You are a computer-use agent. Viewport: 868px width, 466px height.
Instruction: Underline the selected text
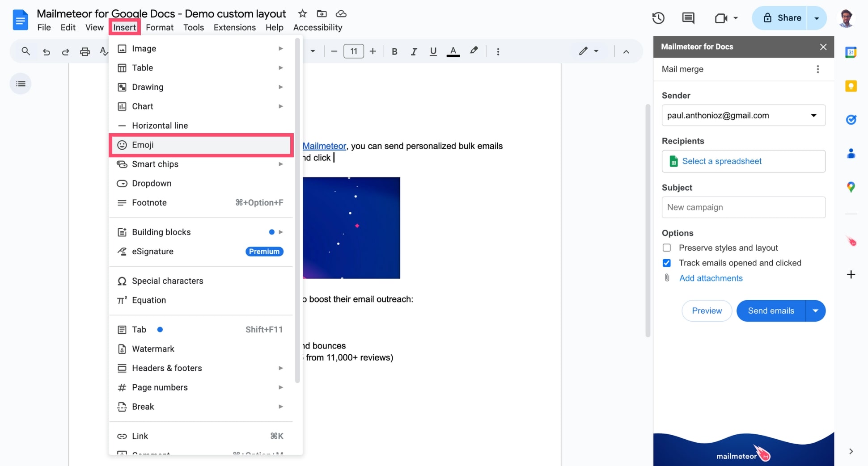coord(433,51)
